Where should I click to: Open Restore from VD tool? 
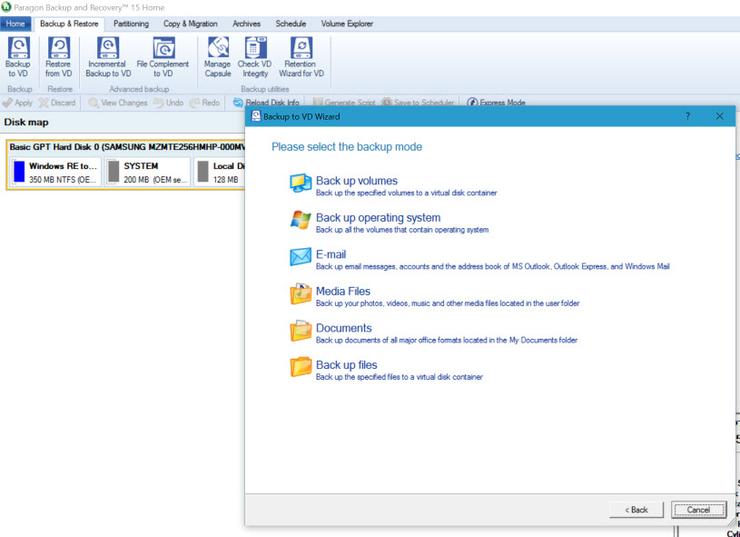(x=59, y=57)
